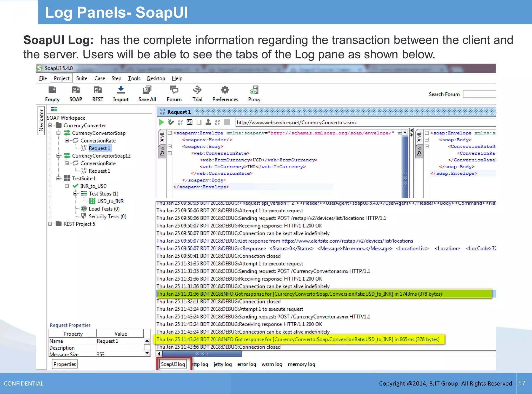This screenshot has width=532, height=394.
Task: Click the INR_to_USD green checkmark icon
Action: pos(76,186)
